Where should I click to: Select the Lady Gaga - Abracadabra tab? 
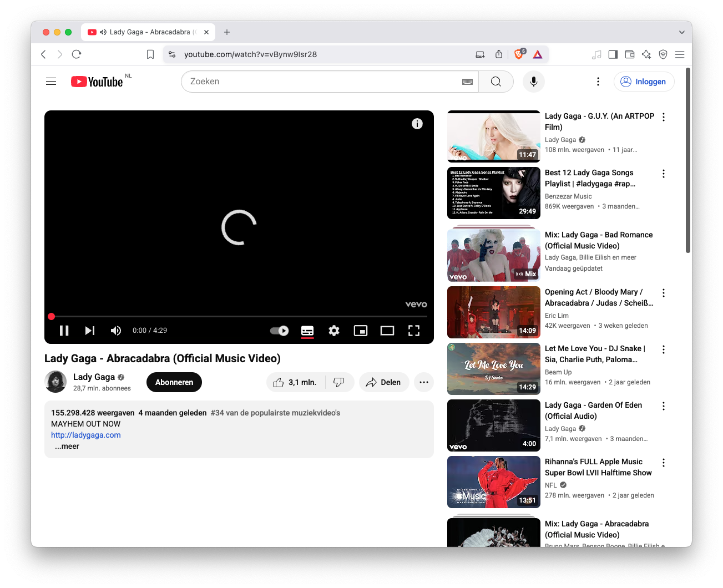[x=148, y=32]
